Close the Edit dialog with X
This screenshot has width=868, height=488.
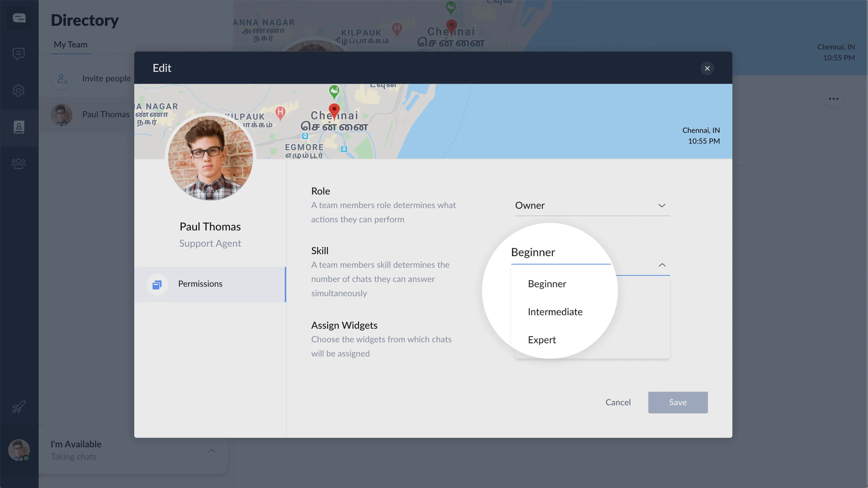[707, 68]
